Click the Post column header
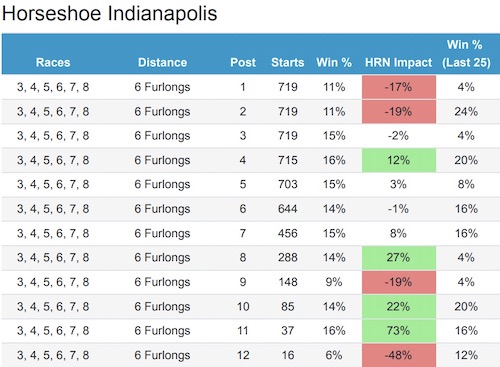The height and width of the screenshot is (367, 500). point(243,62)
